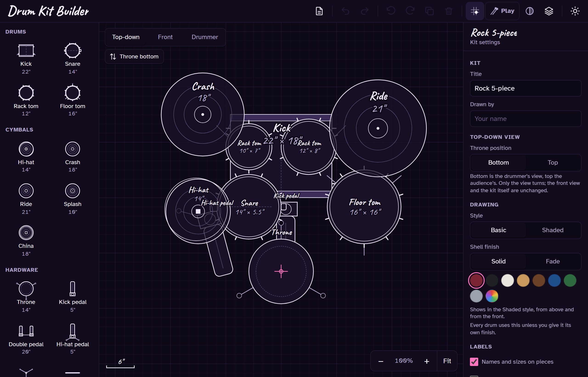Add a Hi-hat pedal from the Hardware palette
The height and width of the screenshot is (377, 588).
point(72,339)
